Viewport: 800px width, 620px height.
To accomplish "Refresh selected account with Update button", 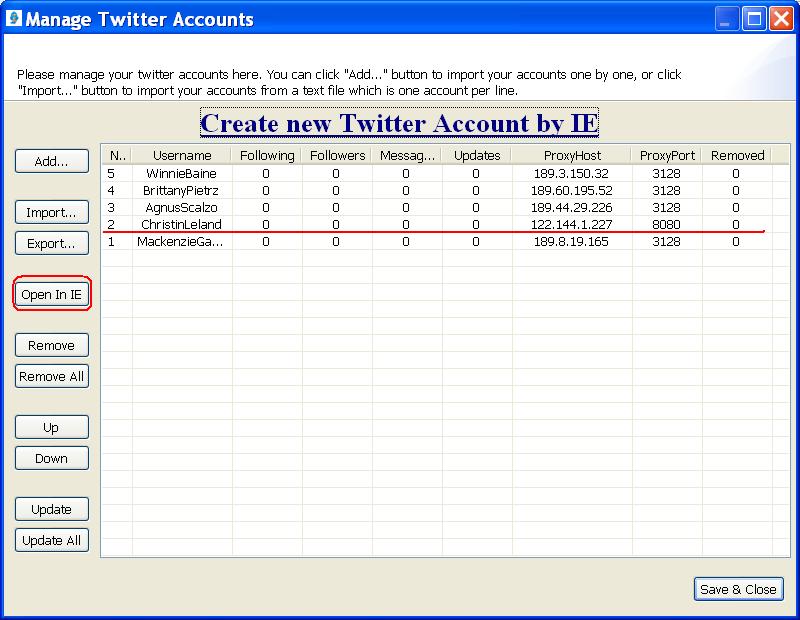I will [52, 509].
